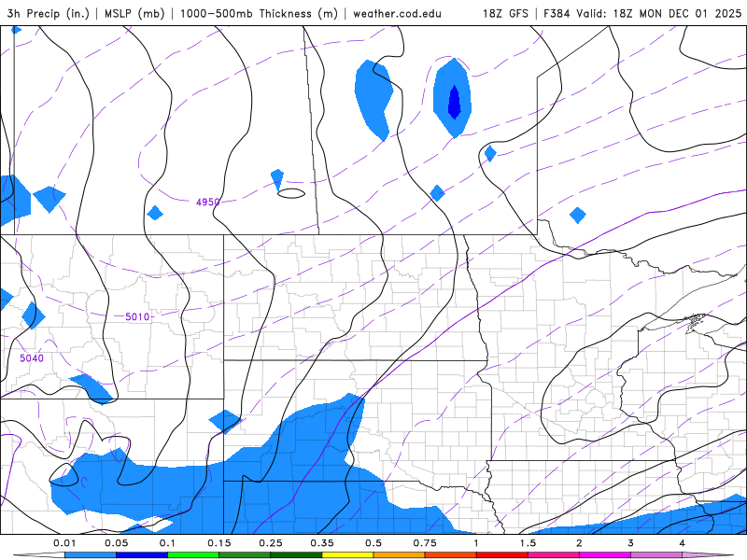Click the 0.5 legend value
The height and width of the screenshot is (560, 747).
click(x=373, y=543)
